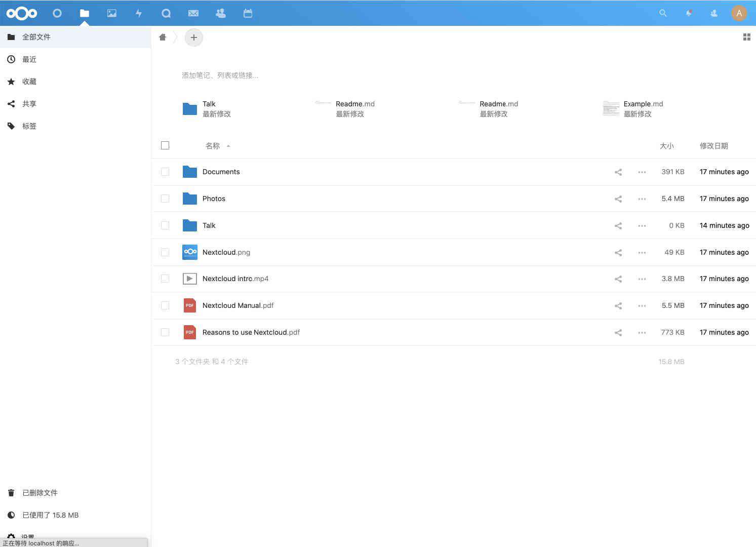The height and width of the screenshot is (547, 756).
Task: Open the Files app icon in the top bar
Action: [x=85, y=13]
